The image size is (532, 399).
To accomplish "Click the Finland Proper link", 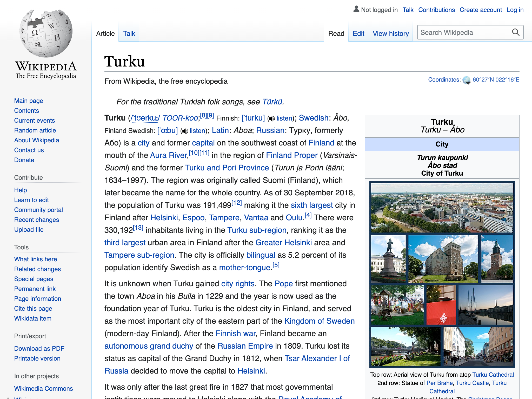I will point(292,155).
